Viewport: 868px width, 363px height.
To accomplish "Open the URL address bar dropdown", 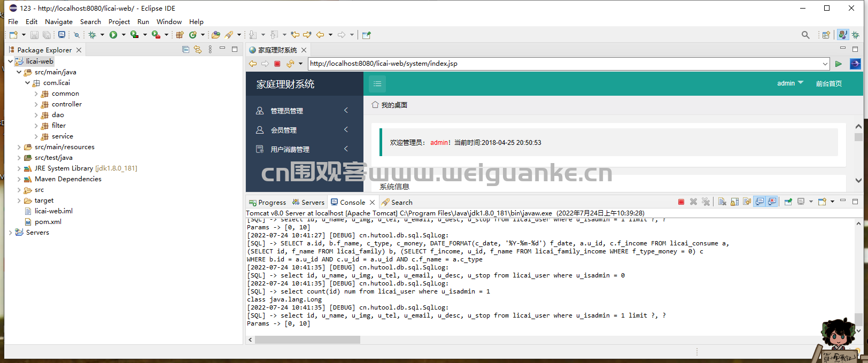I will click(x=825, y=64).
